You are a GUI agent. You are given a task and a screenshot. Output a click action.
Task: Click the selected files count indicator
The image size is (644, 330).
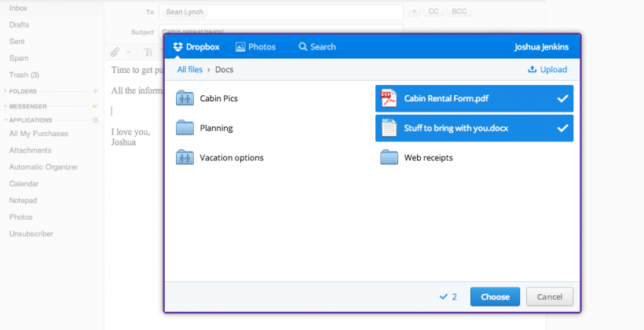tap(448, 297)
